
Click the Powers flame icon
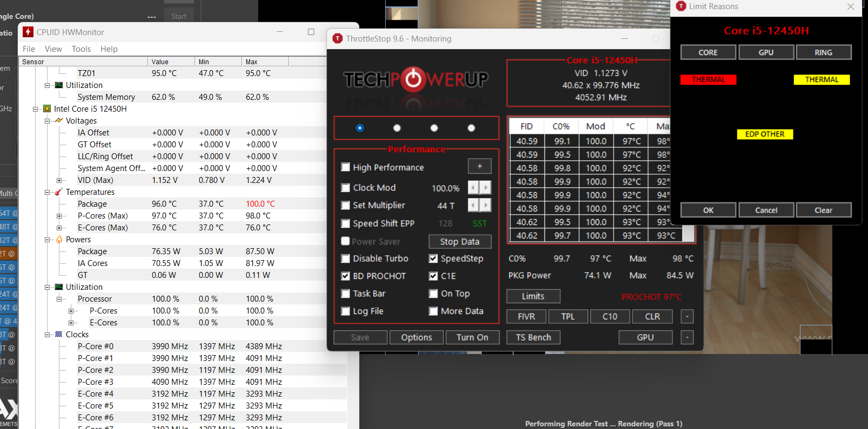click(59, 240)
